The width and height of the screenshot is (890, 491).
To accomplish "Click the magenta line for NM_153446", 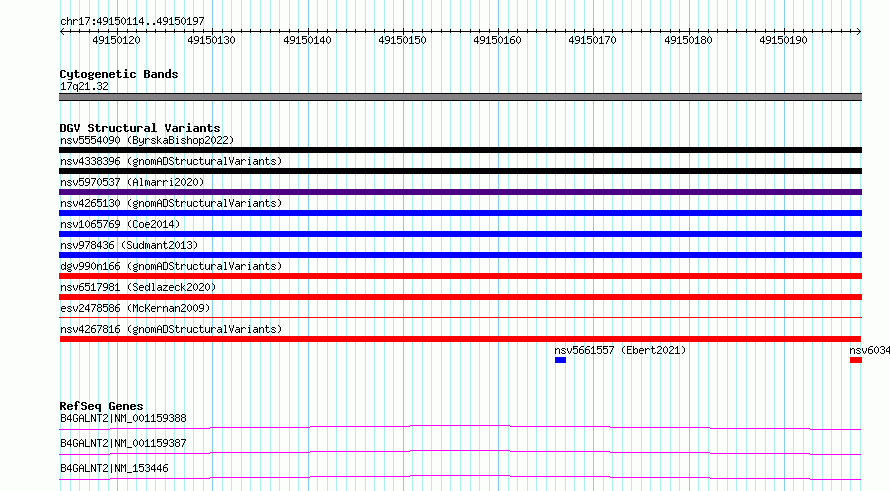I will tap(460, 477).
